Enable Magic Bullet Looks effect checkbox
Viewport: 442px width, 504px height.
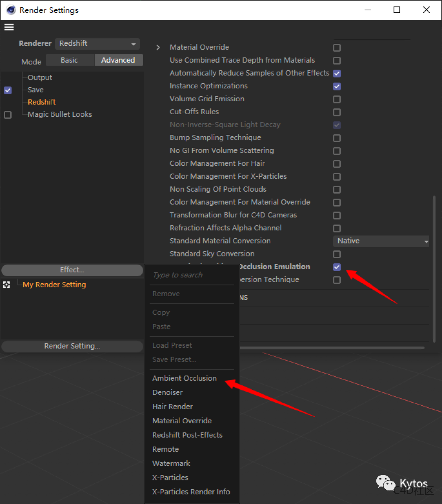coord(8,115)
